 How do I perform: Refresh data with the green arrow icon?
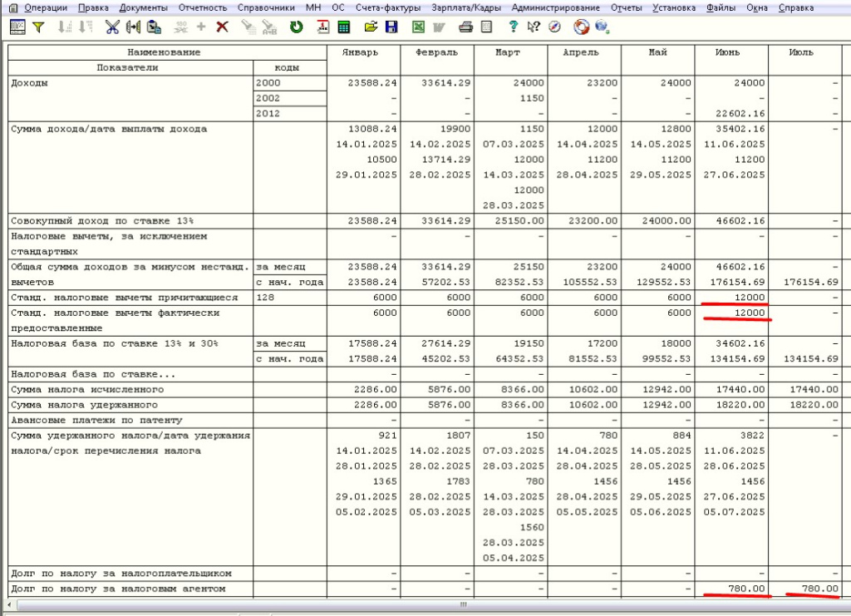pos(297,27)
